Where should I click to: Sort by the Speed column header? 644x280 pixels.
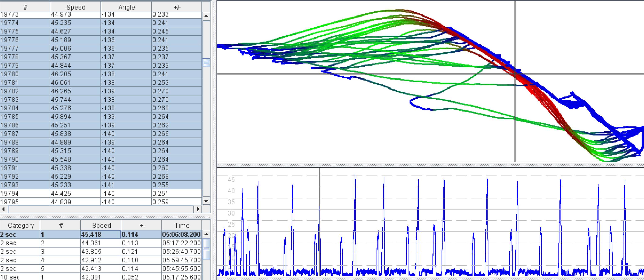(x=76, y=7)
